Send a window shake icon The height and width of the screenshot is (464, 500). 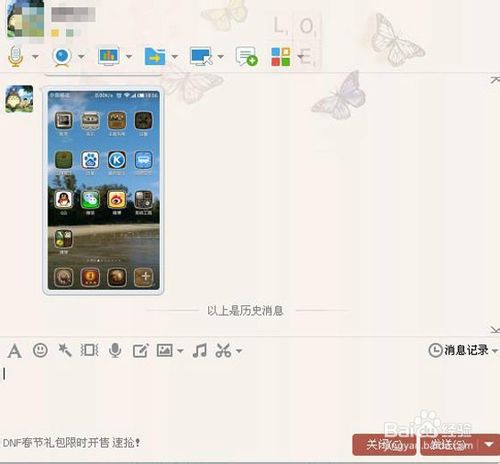(x=89, y=350)
